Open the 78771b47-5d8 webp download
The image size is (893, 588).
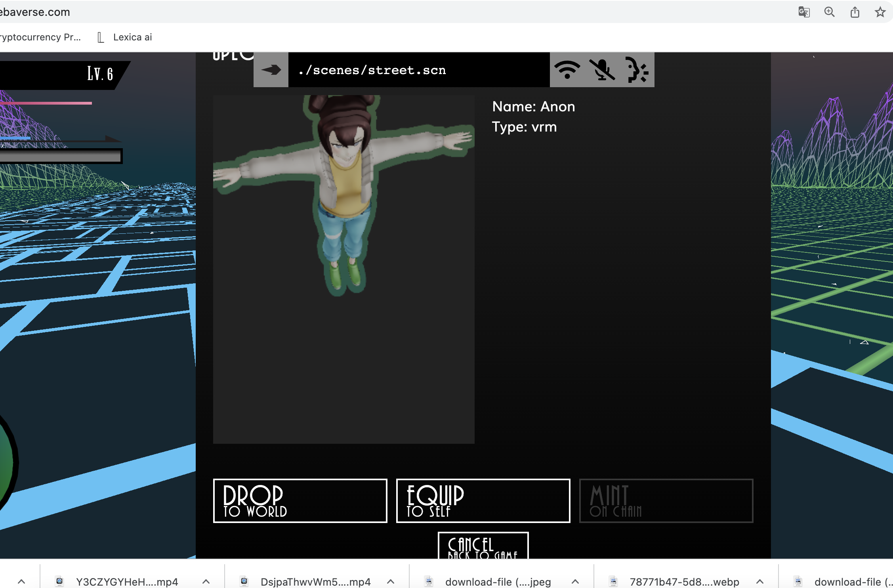684,582
